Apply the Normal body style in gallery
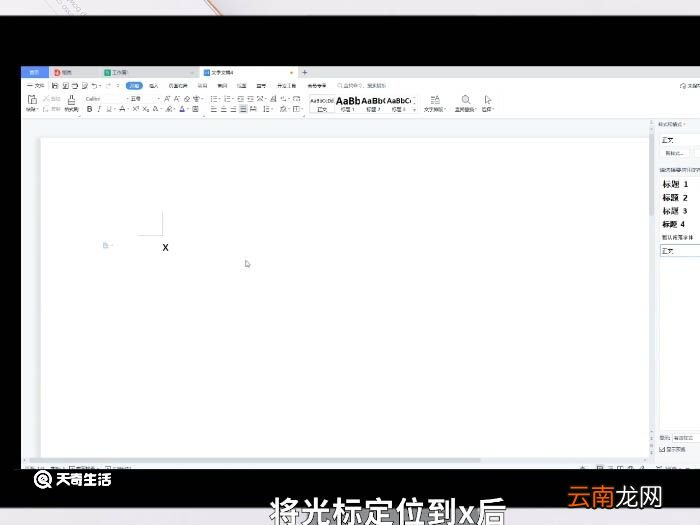Image resolution: width=700 pixels, height=525 pixels. 322,104
